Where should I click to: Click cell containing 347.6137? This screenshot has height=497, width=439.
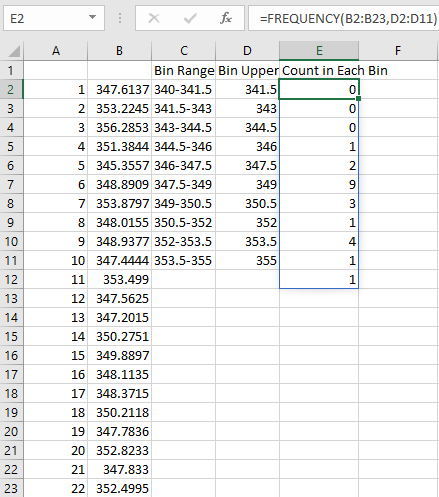click(x=120, y=89)
